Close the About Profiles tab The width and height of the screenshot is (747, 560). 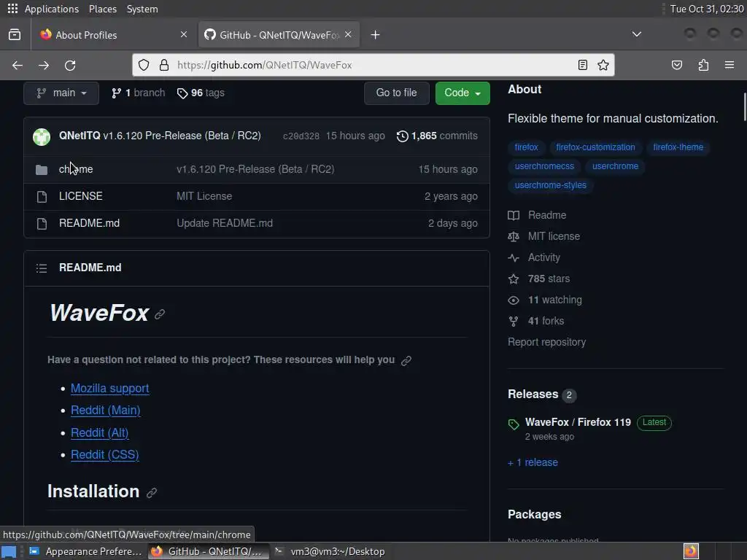[x=184, y=34]
